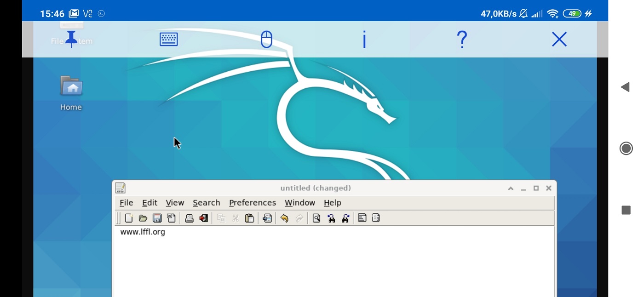The width and height of the screenshot is (644, 297).
Task: Expand the Window menu
Action: tap(299, 203)
